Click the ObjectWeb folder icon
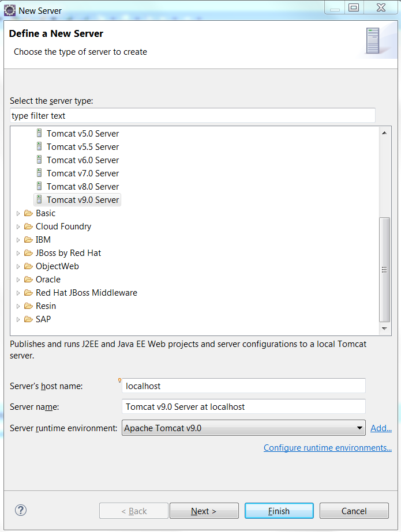 click(28, 266)
